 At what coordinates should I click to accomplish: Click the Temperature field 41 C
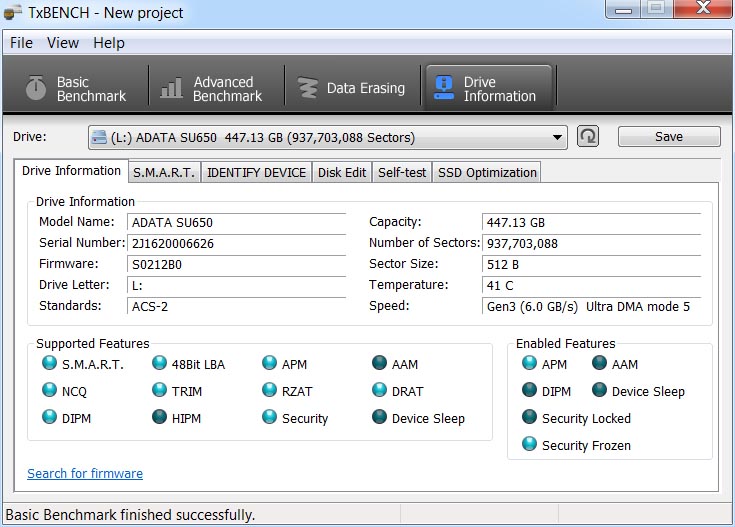(x=592, y=286)
